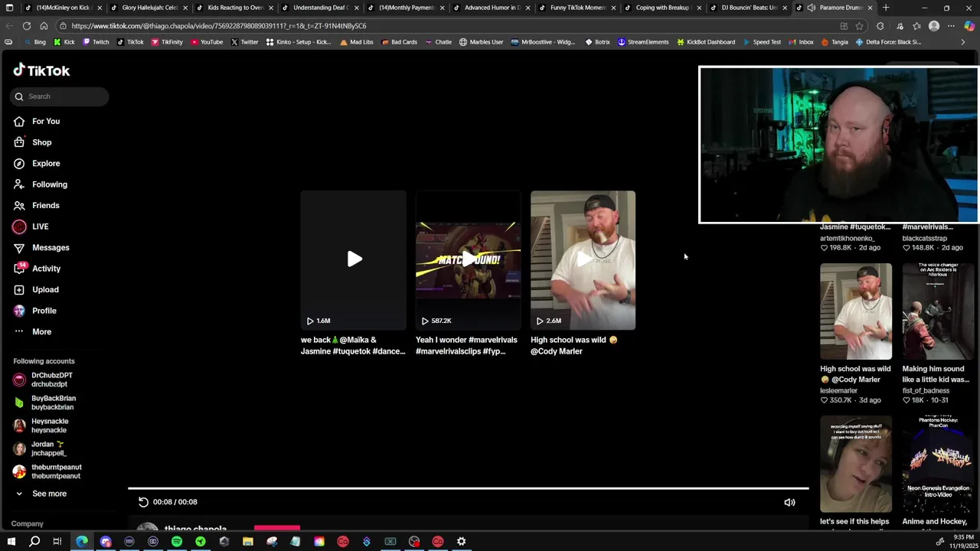Open the Friends page
This screenshot has width=980, height=551.
point(45,205)
